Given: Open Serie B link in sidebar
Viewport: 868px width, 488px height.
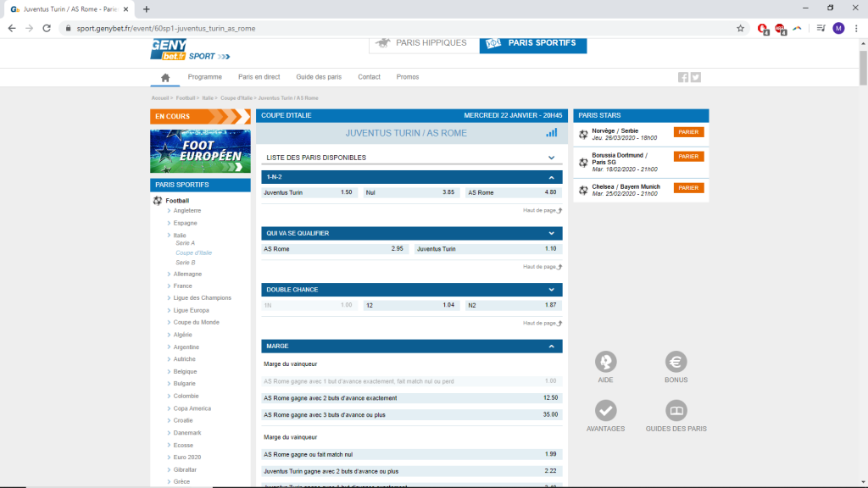Looking at the screenshot, I should [x=186, y=263].
